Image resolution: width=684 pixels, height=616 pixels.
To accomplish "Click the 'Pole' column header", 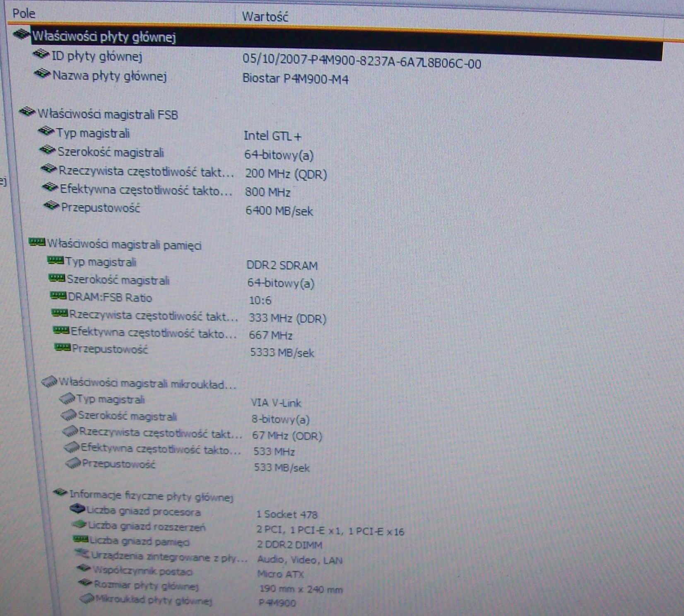I will pyautogui.click(x=24, y=13).
